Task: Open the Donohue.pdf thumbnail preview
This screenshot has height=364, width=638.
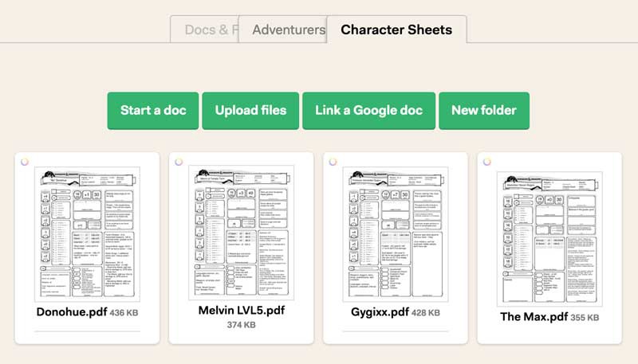Action: tap(87, 234)
